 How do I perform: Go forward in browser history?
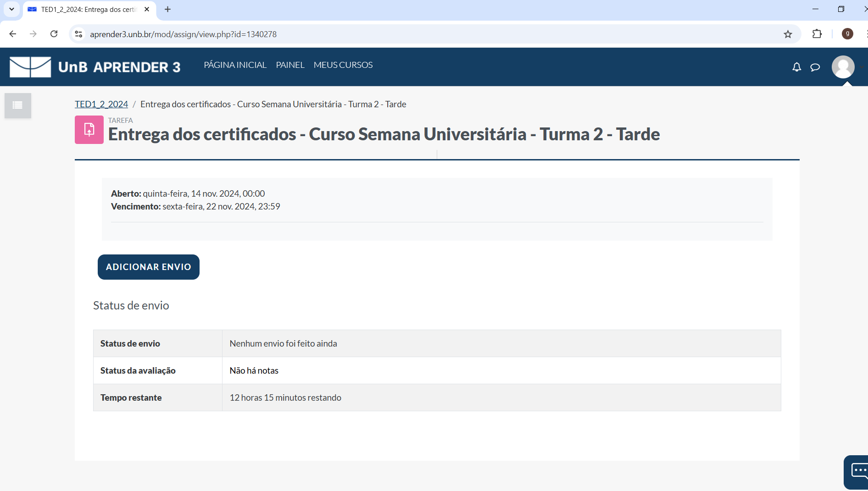pyautogui.click(x=33, y=34)
